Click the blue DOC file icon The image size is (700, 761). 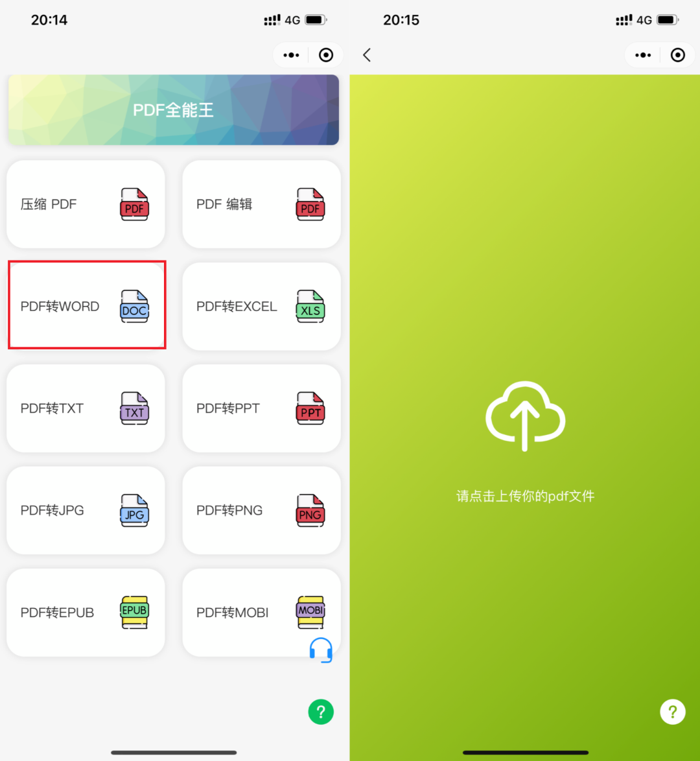click(x=134, y=306)
